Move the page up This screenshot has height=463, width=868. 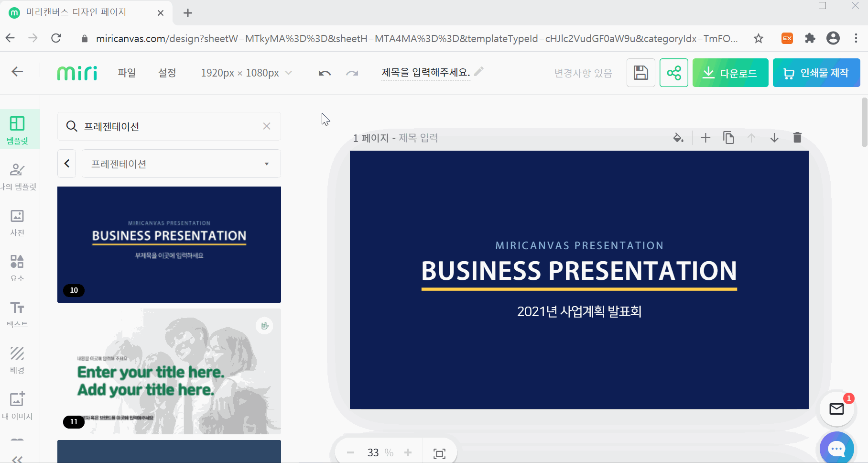(751, 138)
